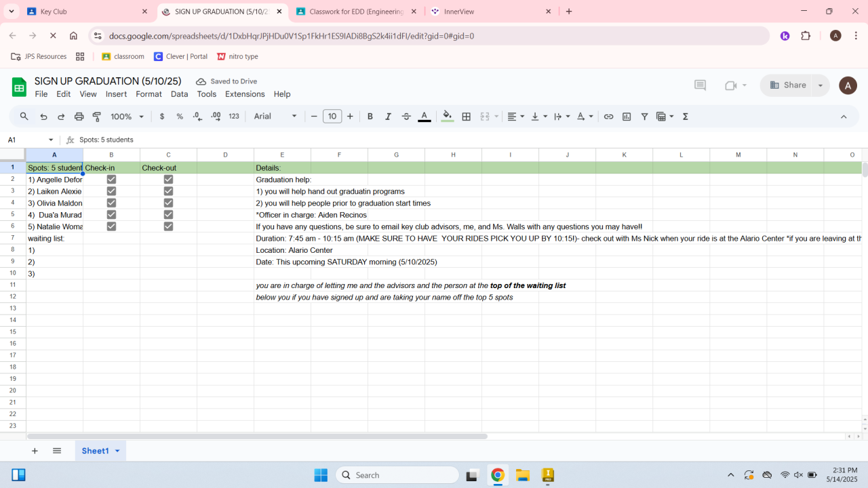Open the fill color picker
868x488 pixels.
[448, 117]
